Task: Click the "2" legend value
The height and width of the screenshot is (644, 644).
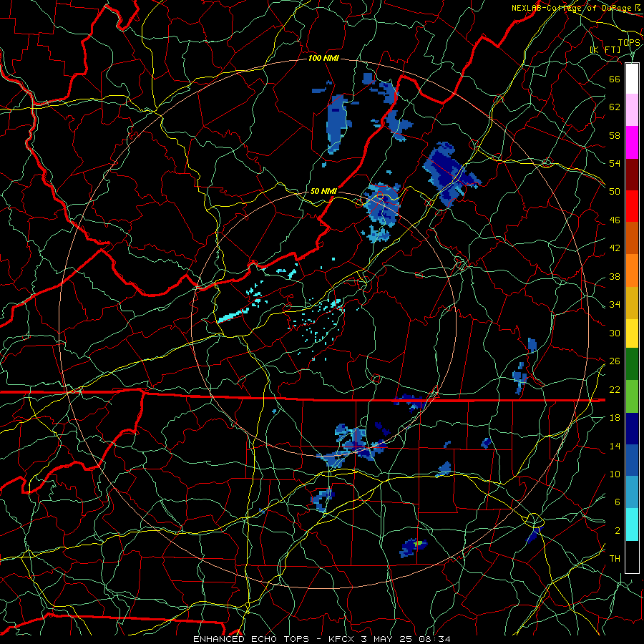Action: tap(618, 531)
